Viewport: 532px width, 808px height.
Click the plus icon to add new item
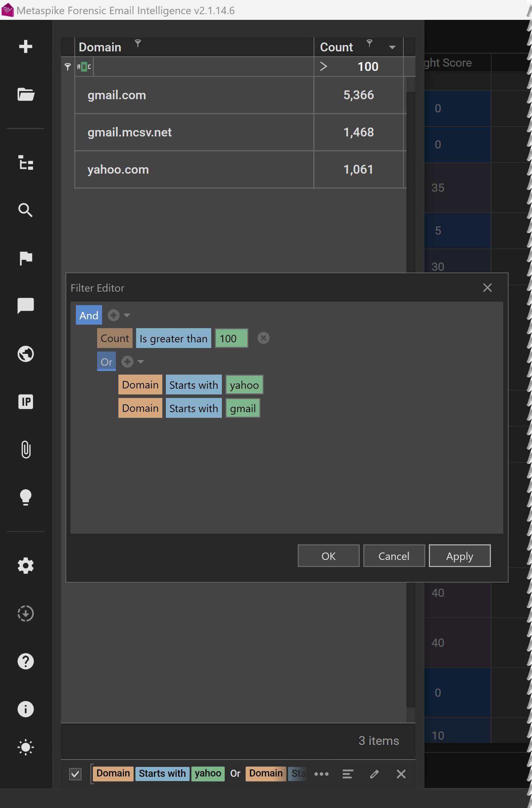click(26, 46)
